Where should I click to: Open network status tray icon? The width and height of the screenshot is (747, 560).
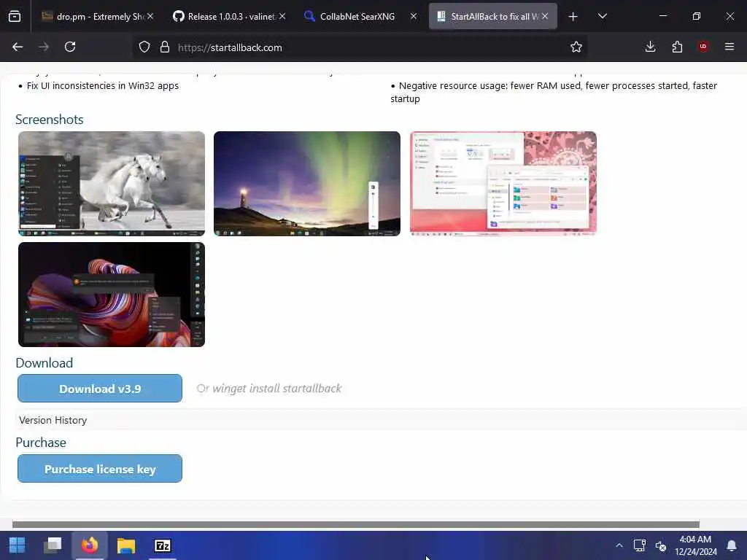639,545
